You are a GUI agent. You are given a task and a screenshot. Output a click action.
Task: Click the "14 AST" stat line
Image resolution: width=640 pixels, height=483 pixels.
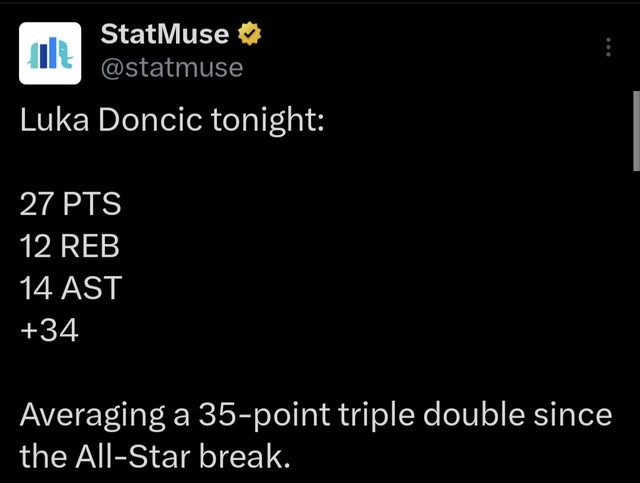(69, 288)
